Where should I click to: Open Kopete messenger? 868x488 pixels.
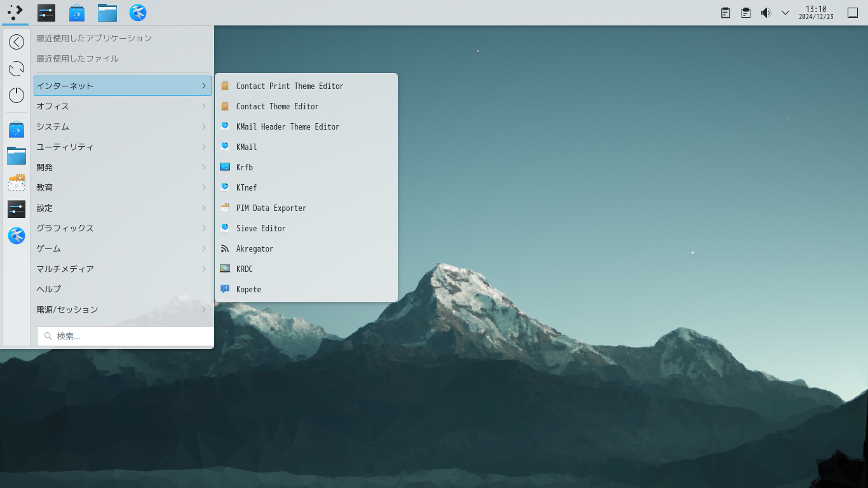[x=248, y=289]
